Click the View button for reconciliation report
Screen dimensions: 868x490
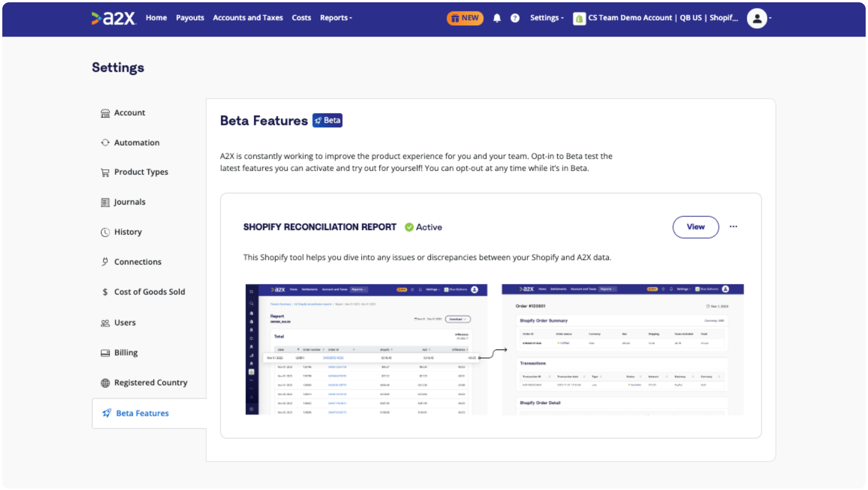(x=696, y=227)
